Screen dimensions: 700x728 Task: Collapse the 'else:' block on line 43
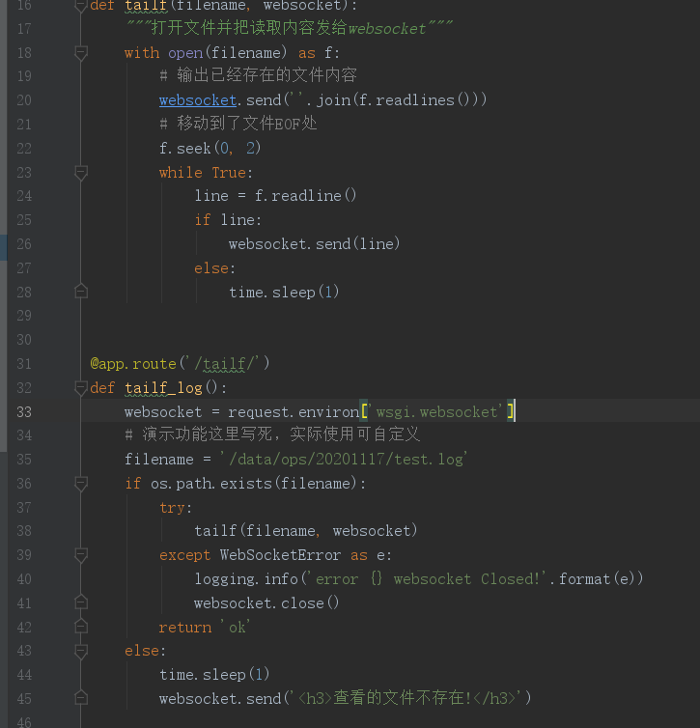[x=81, y=651]
